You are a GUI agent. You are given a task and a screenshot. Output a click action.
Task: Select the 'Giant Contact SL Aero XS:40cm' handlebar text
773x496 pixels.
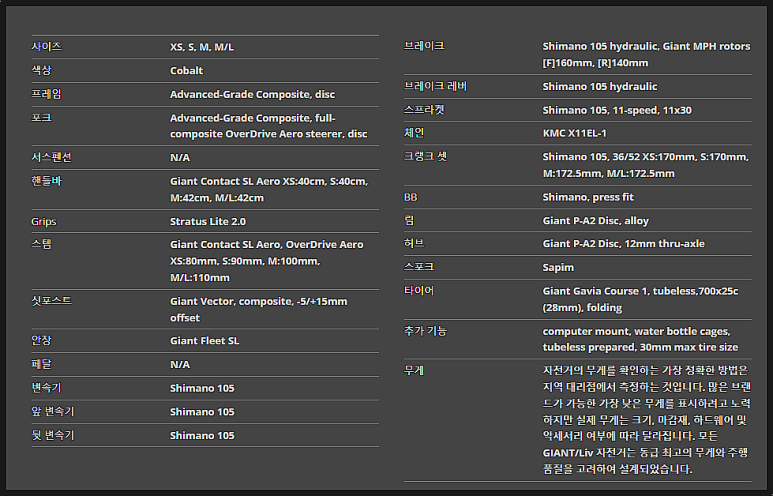269,189
